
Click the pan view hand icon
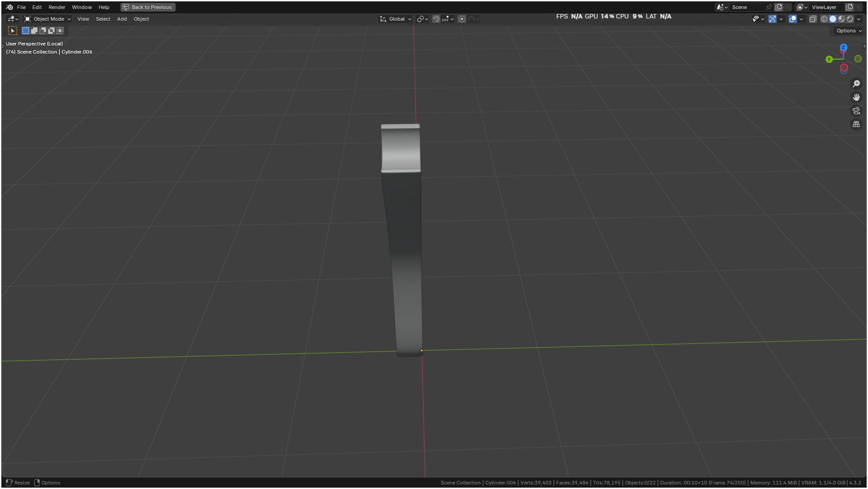tap(856, 97)
